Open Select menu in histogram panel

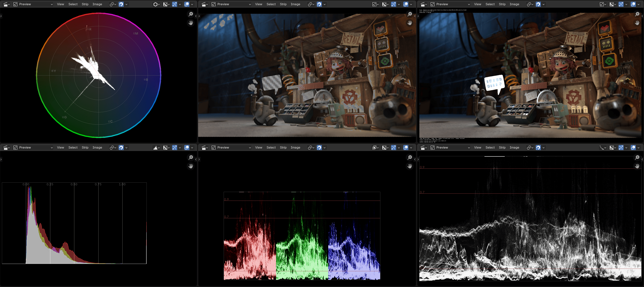(x=73, y=148)
